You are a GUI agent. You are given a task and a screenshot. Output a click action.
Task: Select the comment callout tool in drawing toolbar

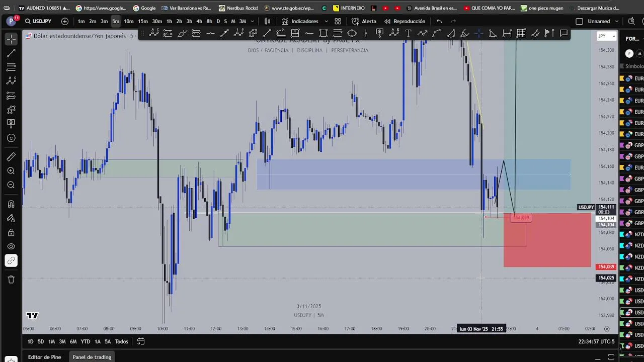pos(563,33)
